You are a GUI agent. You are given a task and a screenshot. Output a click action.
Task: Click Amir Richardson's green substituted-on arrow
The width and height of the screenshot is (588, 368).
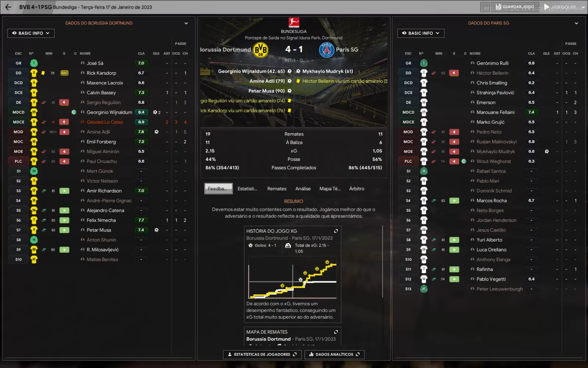64,191
